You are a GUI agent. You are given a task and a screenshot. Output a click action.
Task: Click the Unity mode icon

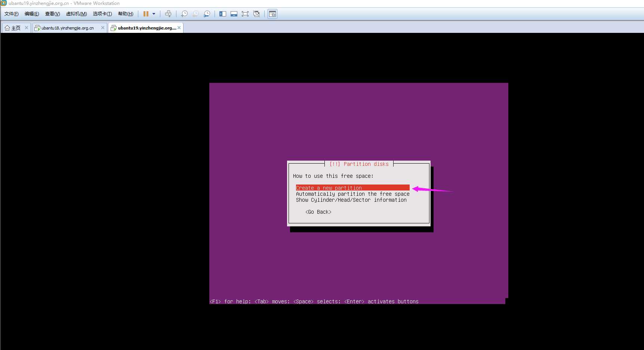[256, 14]
